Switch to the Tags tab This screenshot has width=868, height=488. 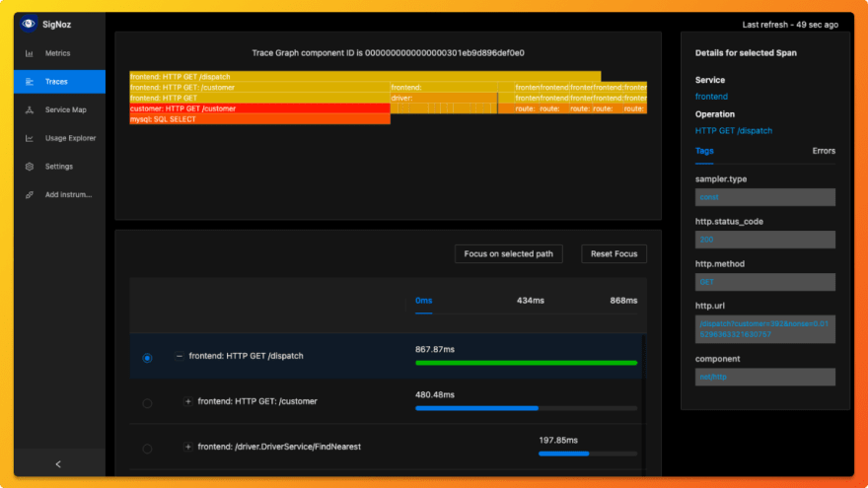[704, 151]
